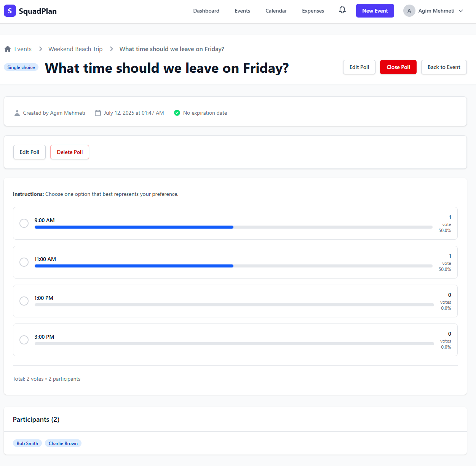Select the Bob Smith participant chip
The width and height of the screenshot is (476, 466).
(x=27, y=443)
